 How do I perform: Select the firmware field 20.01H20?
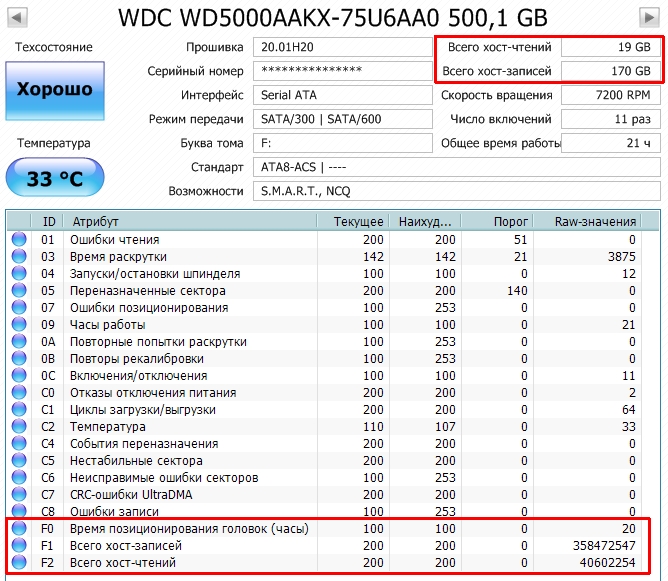pyautogui.click(x=343, y=47)
